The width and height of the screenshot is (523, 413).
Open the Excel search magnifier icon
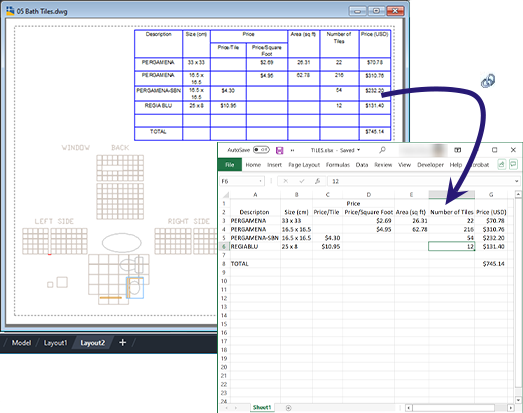pos(382,150)
